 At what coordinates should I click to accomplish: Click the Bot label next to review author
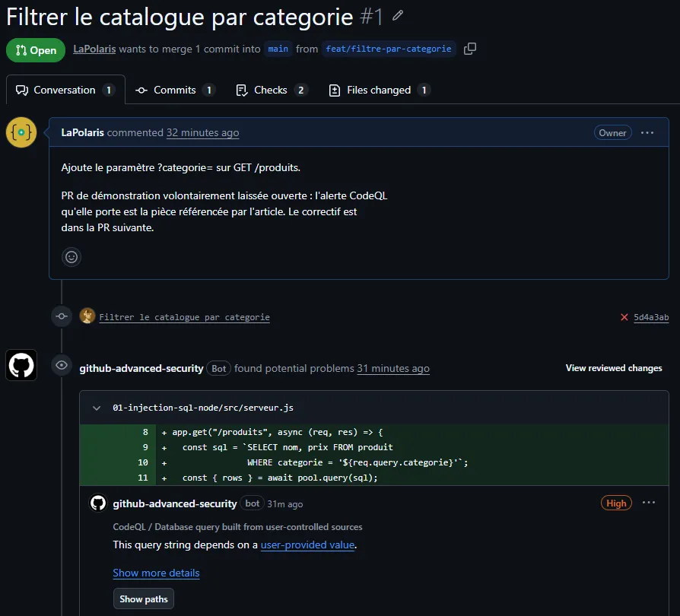point(218,369)
